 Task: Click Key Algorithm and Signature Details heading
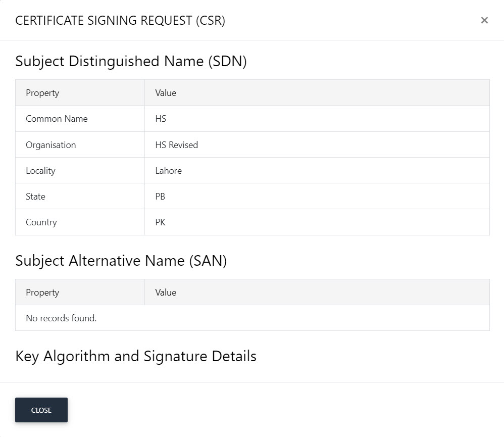click(136, 356)
